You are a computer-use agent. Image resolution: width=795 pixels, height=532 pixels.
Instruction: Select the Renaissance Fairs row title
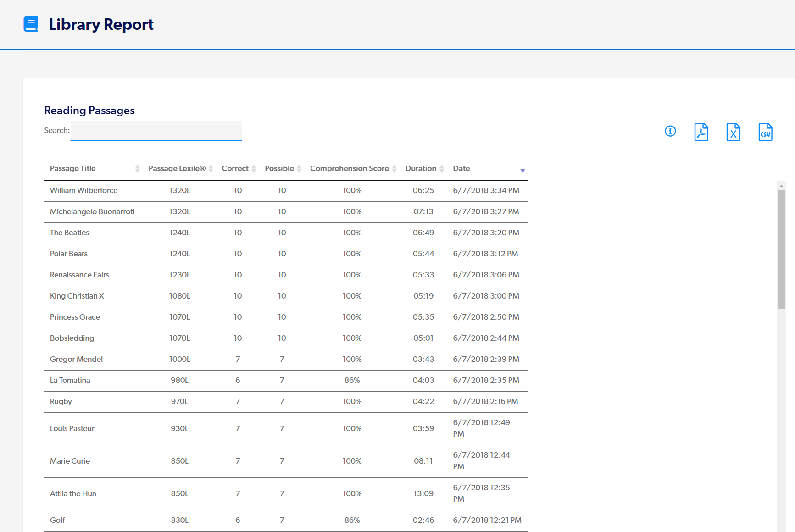pyautogui.click(x=79, y=275)
